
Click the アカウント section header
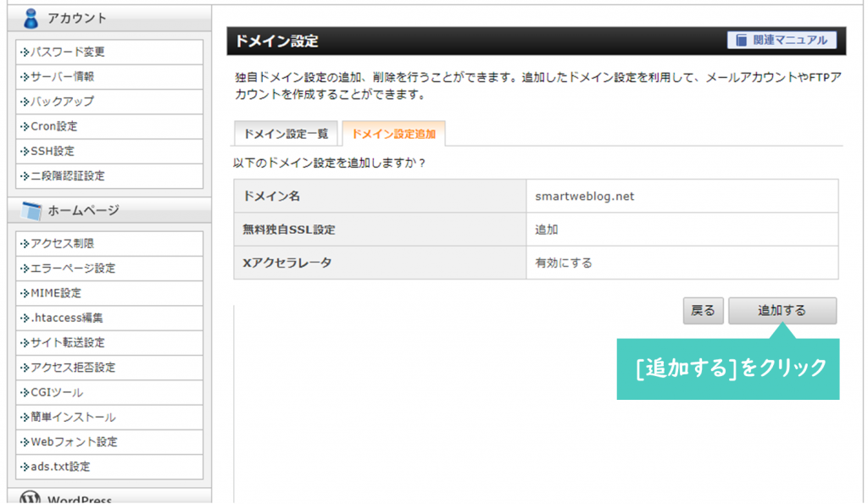click(109, 19)
